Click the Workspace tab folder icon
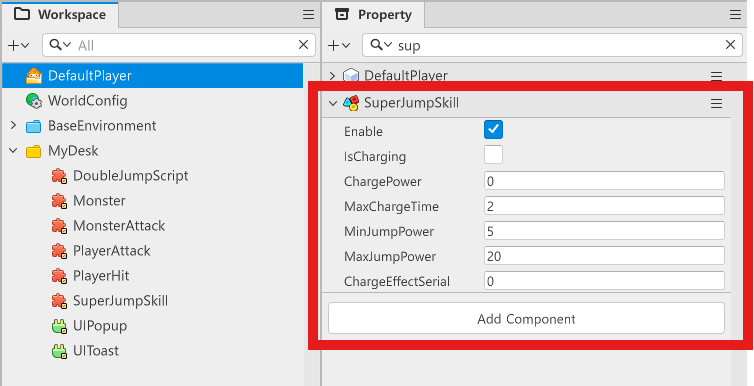The image size is (754, 386). [x=22, y=14]
